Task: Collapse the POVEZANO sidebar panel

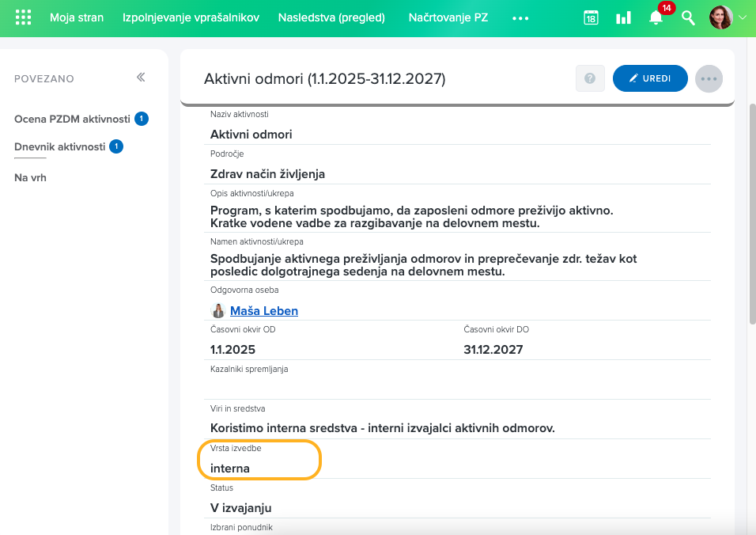Action: click(x=141, y=78)
